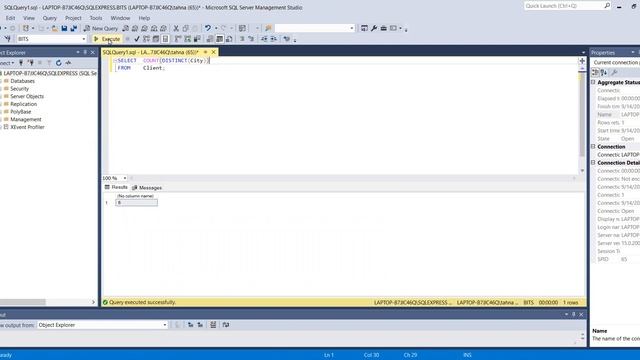Collapse the Connection section in Properties

[593, 146]
